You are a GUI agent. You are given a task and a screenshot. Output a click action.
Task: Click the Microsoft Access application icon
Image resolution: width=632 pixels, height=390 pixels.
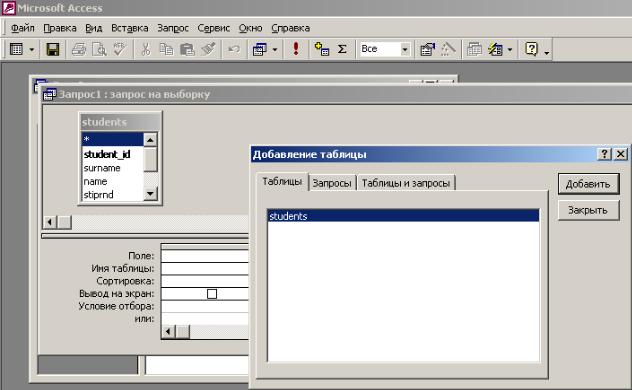8,8
